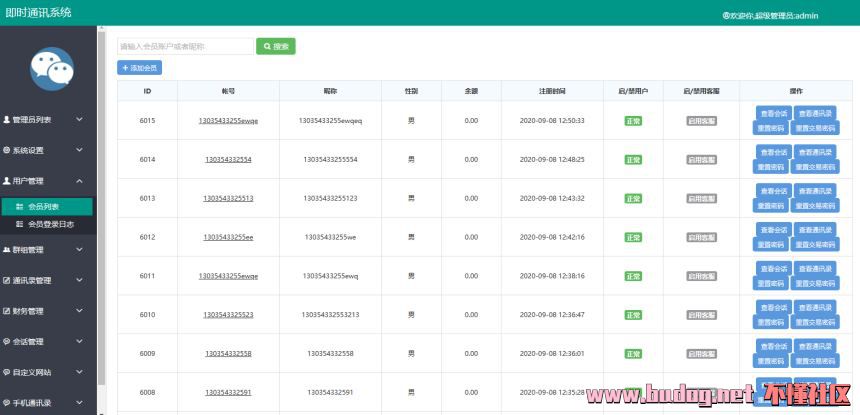This screenshot has height=415, width=860.
Task: Click the chat icon beside 会话管理
Action: pyautogui.click(x=7, y=342)
